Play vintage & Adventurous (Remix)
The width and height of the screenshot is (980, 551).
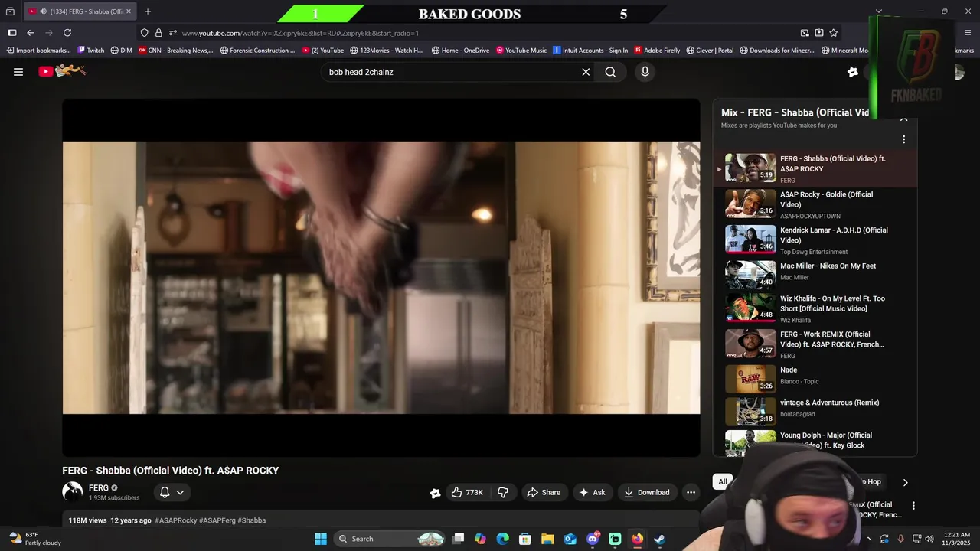815,411
